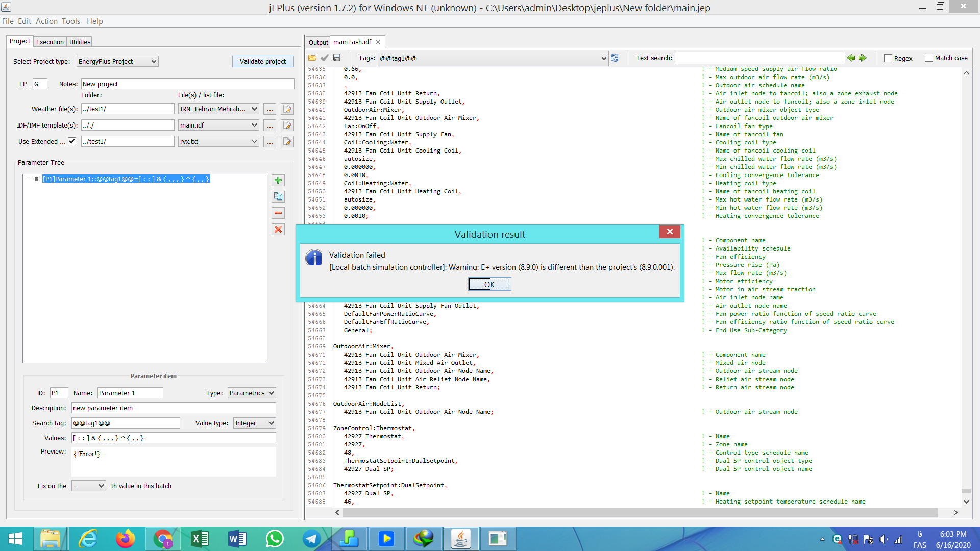Screen dimensions: 980x551
Task: Click the green search-next arrow
Action: point(863,58)
